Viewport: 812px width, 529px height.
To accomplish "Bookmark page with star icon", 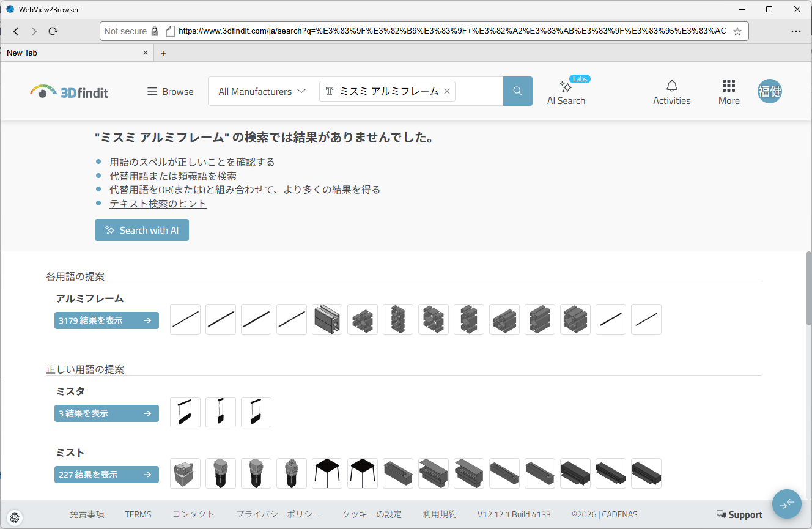I will 737,31.
